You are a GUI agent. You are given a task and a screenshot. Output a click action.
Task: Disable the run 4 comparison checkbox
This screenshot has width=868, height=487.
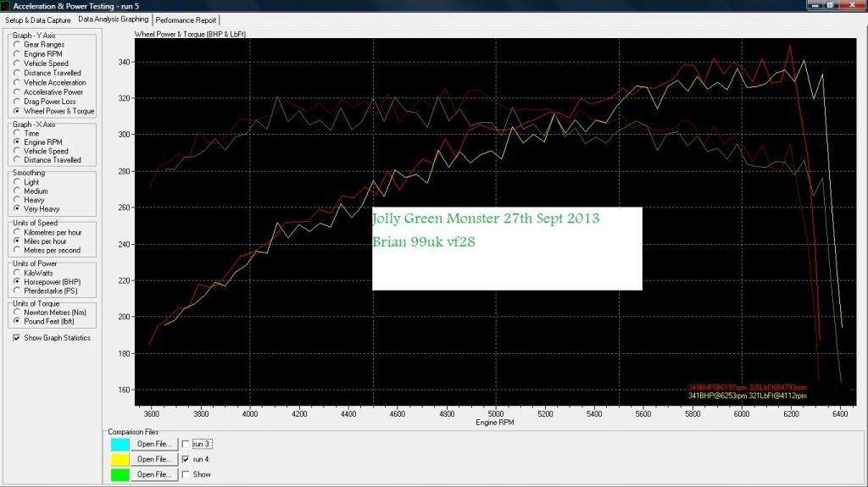[186, 459]
